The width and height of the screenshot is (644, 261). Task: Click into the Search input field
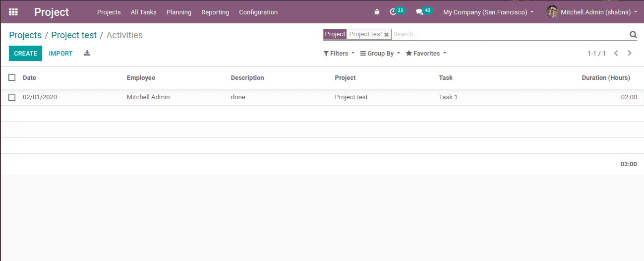[x=510, y=34]
